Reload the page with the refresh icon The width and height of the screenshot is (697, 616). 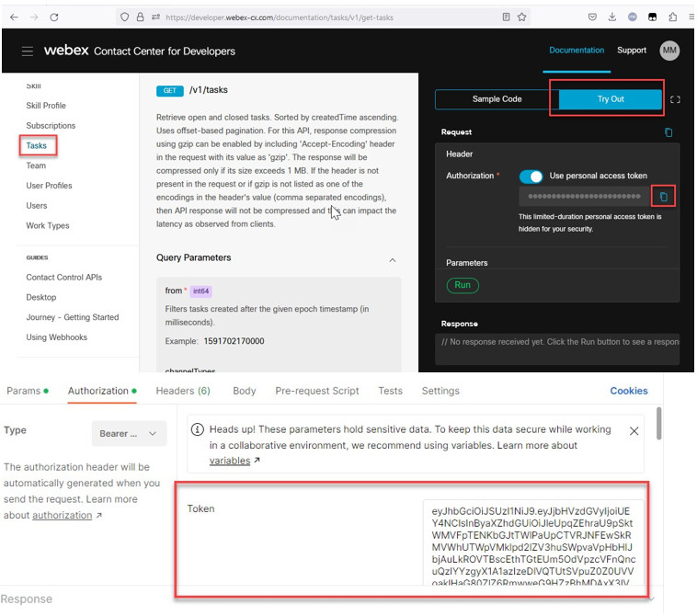(54, 17)
